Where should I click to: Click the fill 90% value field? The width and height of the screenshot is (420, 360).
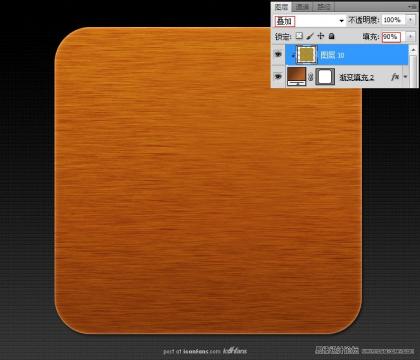393,37
